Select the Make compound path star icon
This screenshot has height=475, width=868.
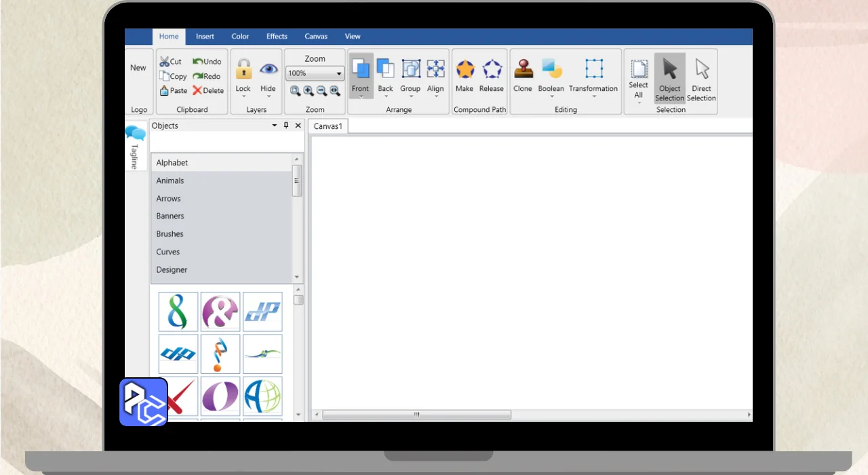pyautogui.click(x=465, y=70)
